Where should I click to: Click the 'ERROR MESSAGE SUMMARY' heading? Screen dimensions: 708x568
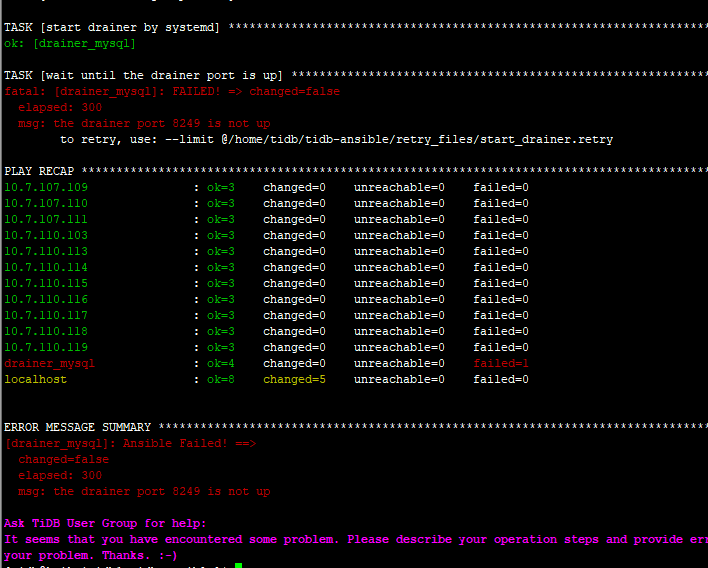[x=78, y=428]
